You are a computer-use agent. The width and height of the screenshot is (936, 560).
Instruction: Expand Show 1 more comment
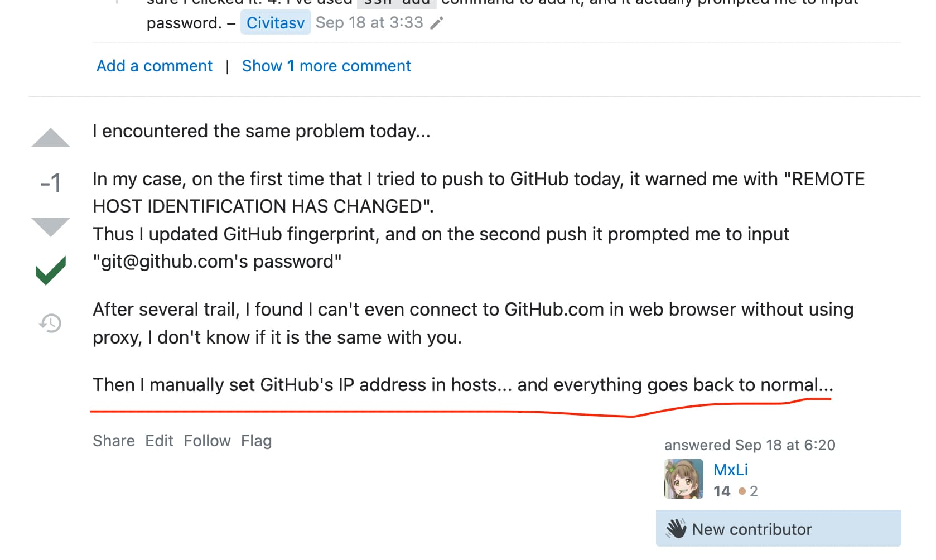[x=326, y=66]
